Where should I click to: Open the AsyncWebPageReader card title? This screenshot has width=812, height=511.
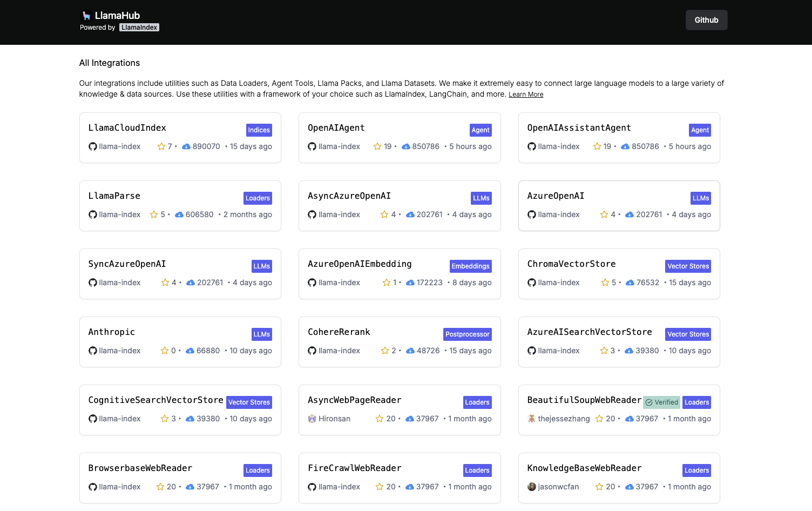point(355,400)
